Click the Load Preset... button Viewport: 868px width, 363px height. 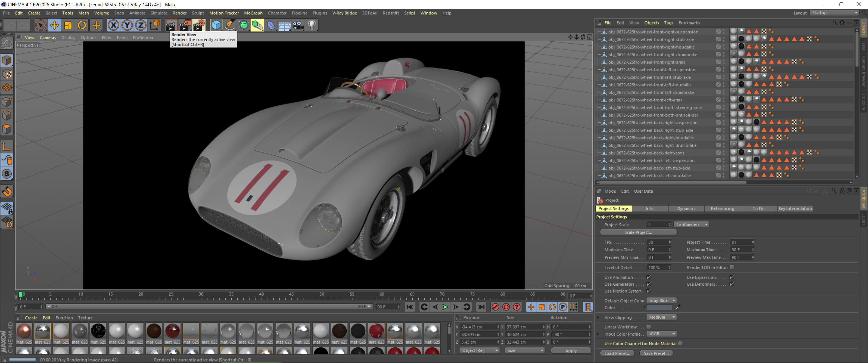tap(617, 353)
